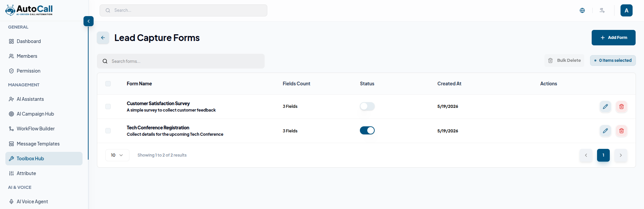Collapse the sidebar with the chevron button
This screenshot has width=644, height=209.
click(89, 21)
